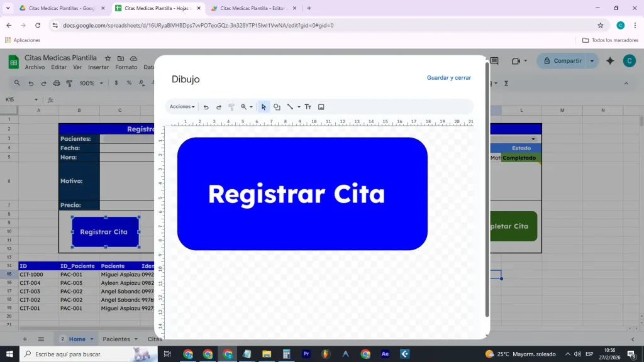The image size is (644, 362).
Task: Click Guardar y cerrar
Action: pos(448,77)
